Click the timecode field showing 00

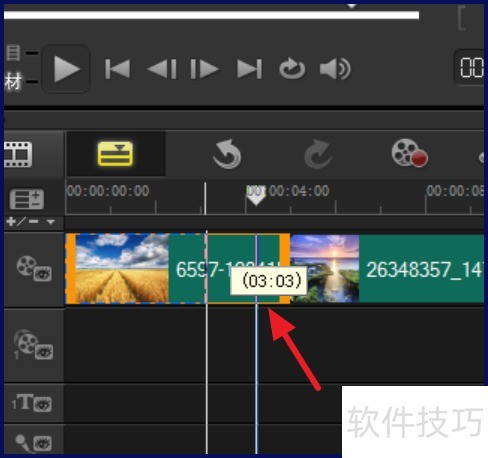[x=470, y=68]
